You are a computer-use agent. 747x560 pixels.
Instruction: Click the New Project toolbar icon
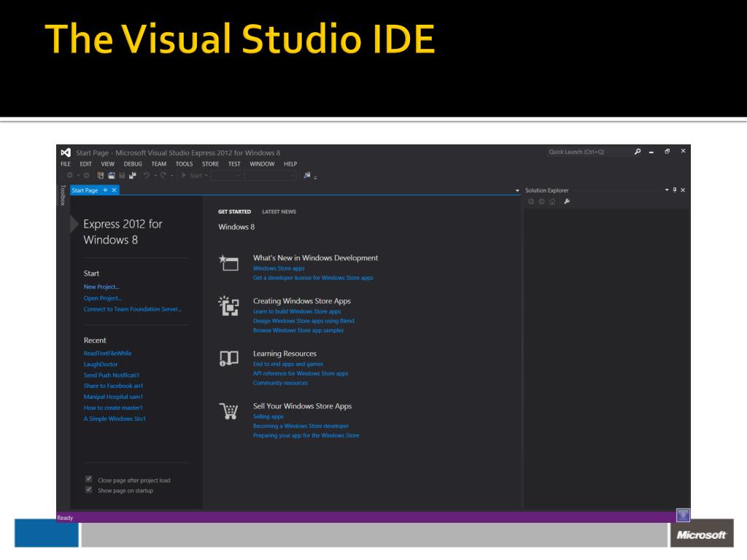pos(101,175)
